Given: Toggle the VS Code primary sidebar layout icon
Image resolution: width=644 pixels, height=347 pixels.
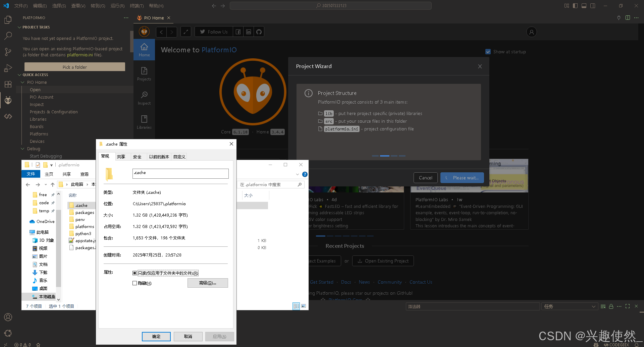Looking at the screenshot, I should point(575,6).
